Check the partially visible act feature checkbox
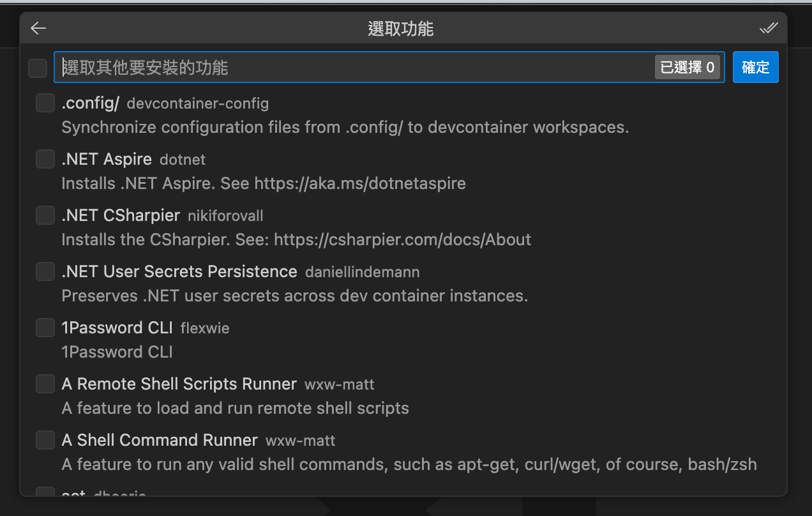The image size is (812, 516). (x=45, y=492)
